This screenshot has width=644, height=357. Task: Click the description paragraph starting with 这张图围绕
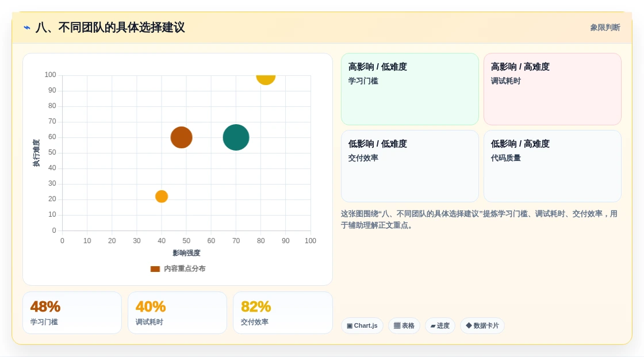coord(479,220)
